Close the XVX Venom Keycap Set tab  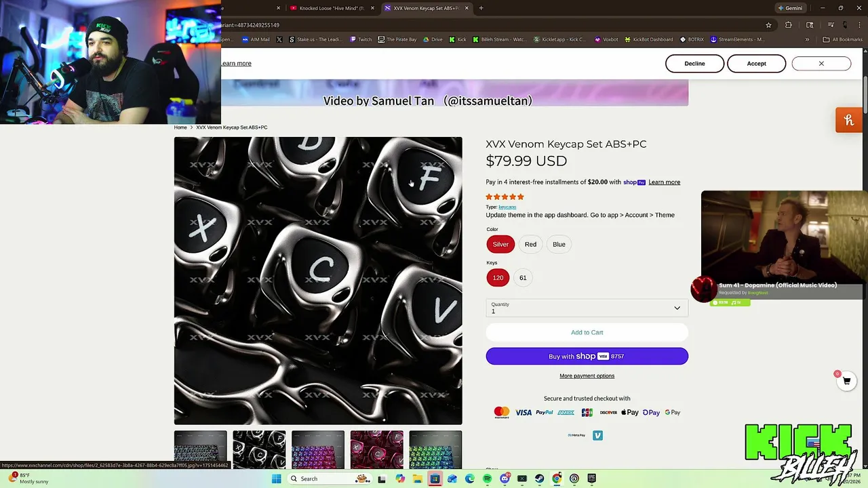(x=466, y=8)
